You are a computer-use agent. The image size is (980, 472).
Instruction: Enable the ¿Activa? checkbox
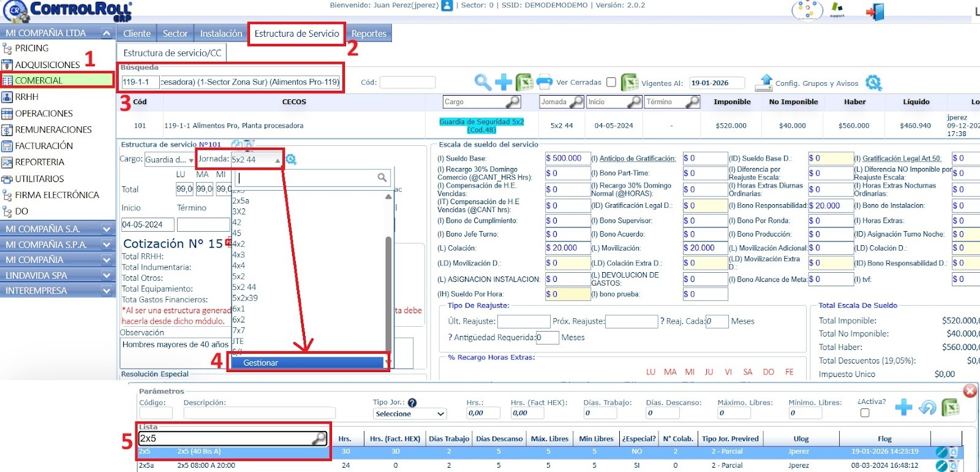(864, 413)
